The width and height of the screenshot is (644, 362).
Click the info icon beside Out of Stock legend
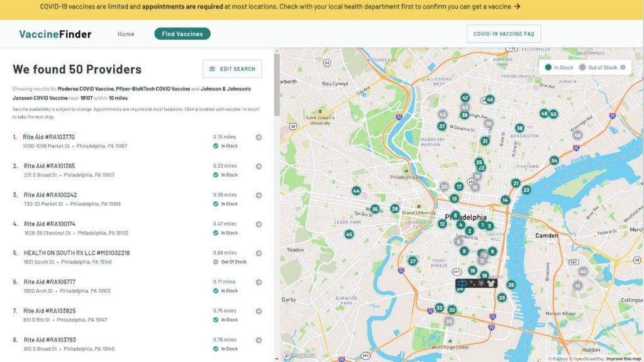pos(623,67)
